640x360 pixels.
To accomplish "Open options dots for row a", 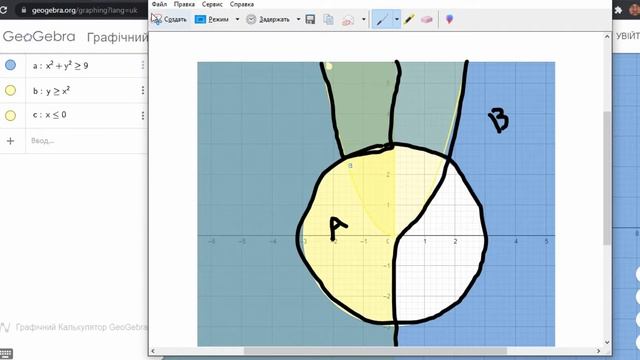I will tap(143, 65).
